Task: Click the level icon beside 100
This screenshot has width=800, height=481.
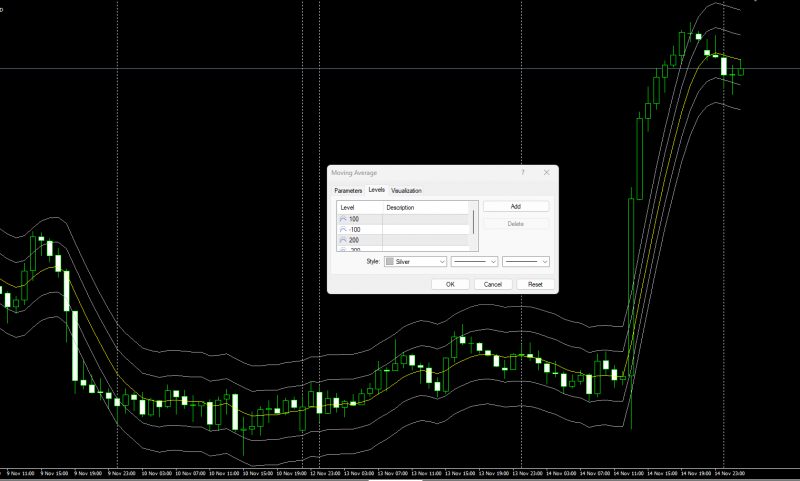Action: pyautogui.click(x=343, y=219)
